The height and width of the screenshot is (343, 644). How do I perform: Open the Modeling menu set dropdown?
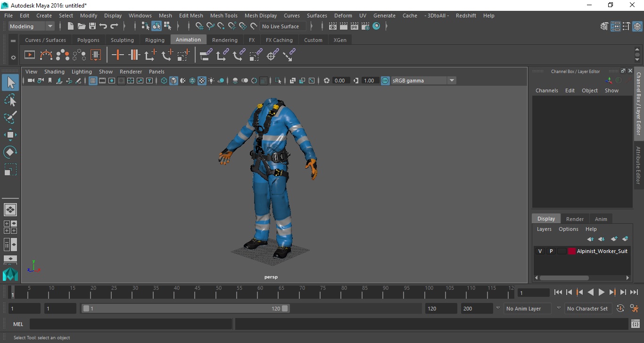pyautogui.click(x=32, y=26)
